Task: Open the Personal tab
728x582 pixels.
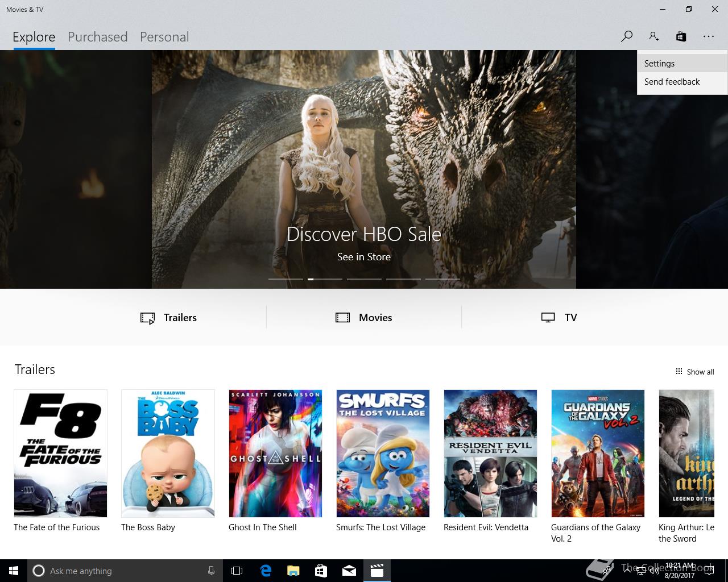Action: pos(164,37)
